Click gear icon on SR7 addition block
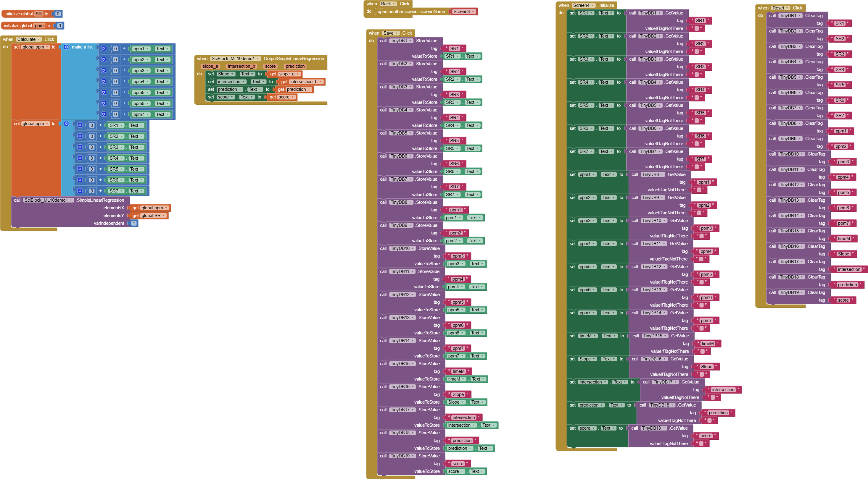Viewport: 868px width, 479px height. coord(80,191)
